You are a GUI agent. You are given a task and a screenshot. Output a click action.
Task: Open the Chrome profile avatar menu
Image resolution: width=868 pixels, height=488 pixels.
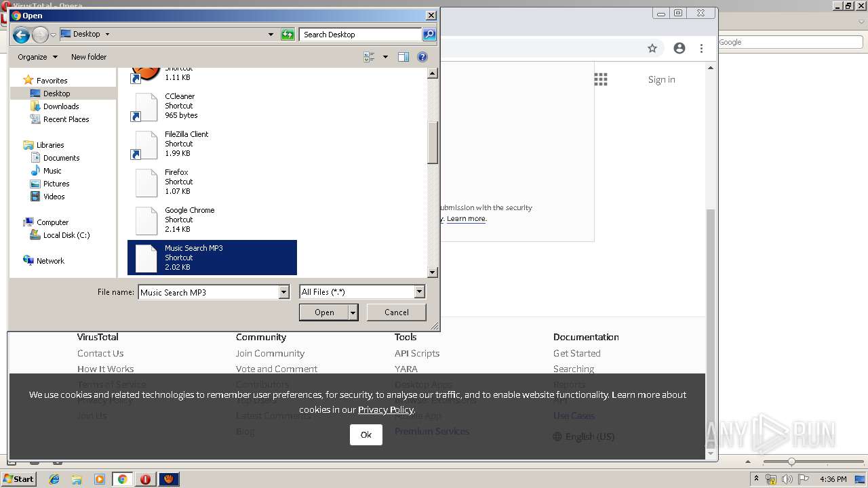click(679, 48)
